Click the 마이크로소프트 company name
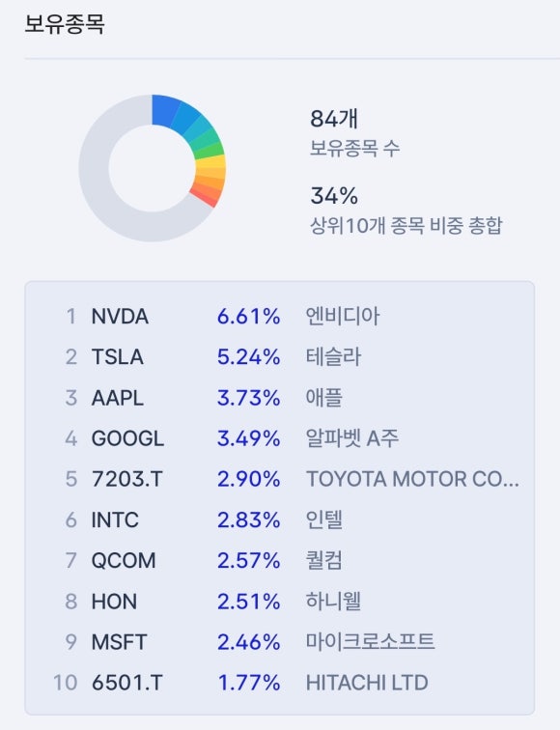 pyautogui.click(x=370, y=641)
